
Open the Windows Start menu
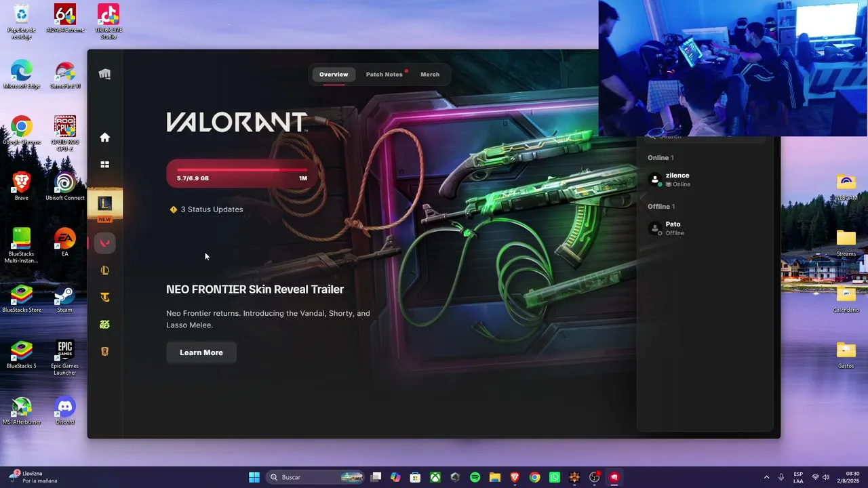coord(254,477)
